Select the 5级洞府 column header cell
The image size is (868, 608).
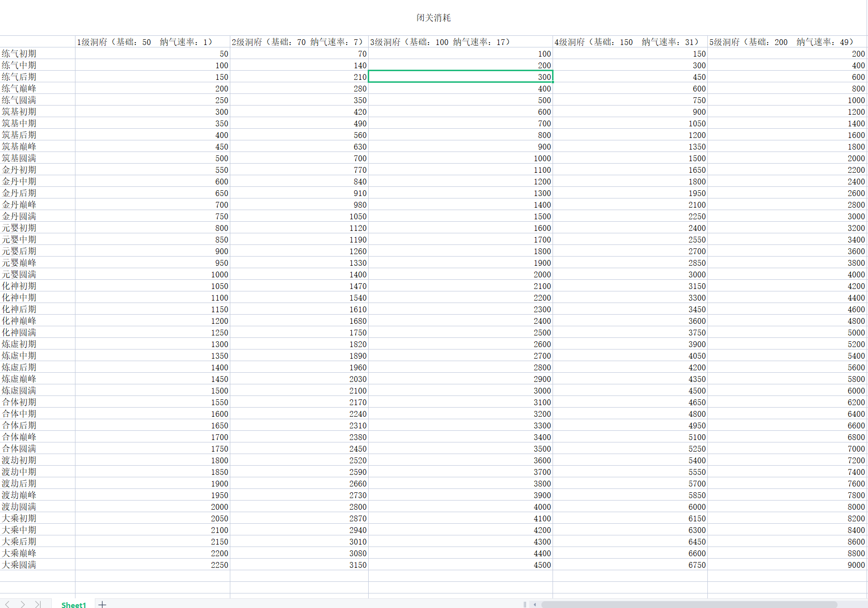[787, 42]
